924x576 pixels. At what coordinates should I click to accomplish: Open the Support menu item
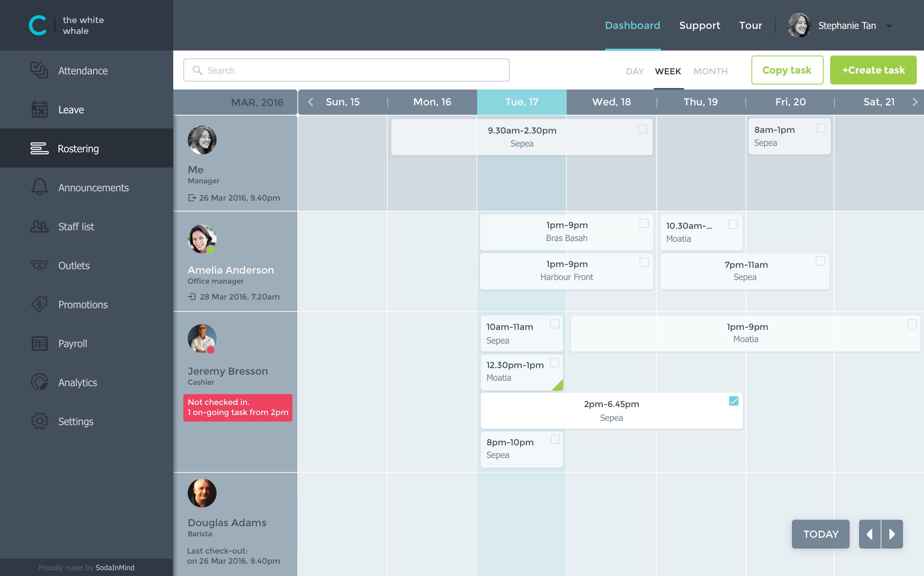(x=699, y=26)
